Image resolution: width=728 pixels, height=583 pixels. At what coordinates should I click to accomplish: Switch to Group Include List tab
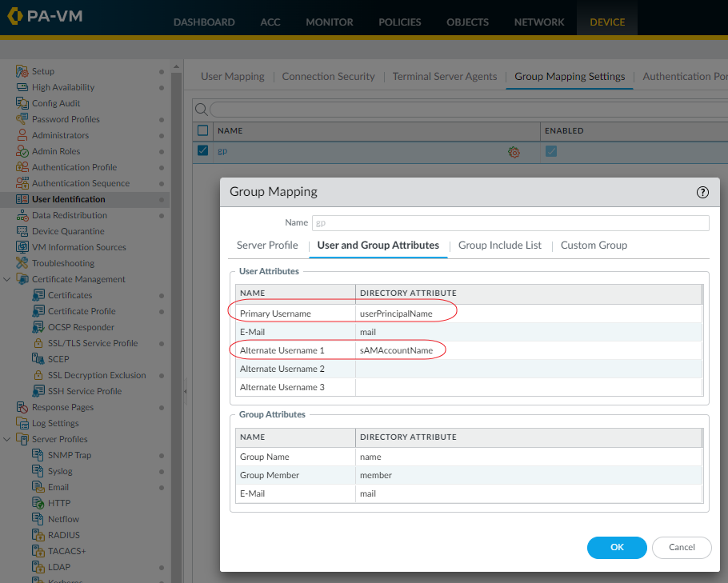tap(499, 246)
